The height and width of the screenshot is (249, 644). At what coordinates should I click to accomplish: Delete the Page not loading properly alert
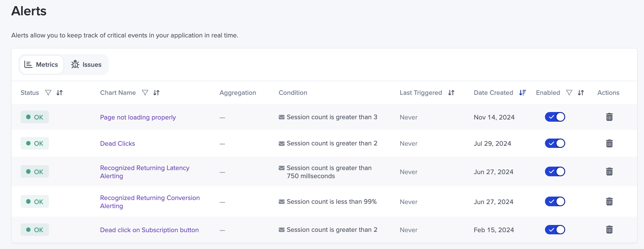[x=609, y=117]
